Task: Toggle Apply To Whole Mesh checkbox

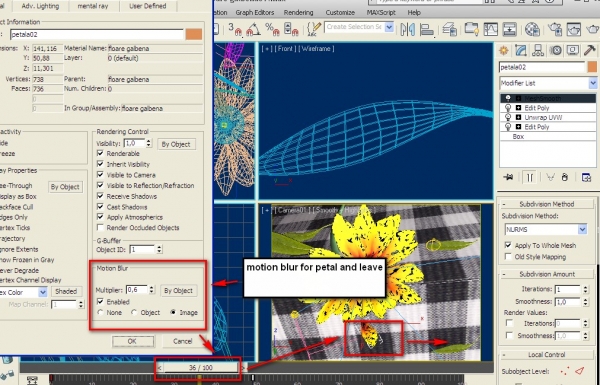Action: pyautogui.click(x=508, y=245)
